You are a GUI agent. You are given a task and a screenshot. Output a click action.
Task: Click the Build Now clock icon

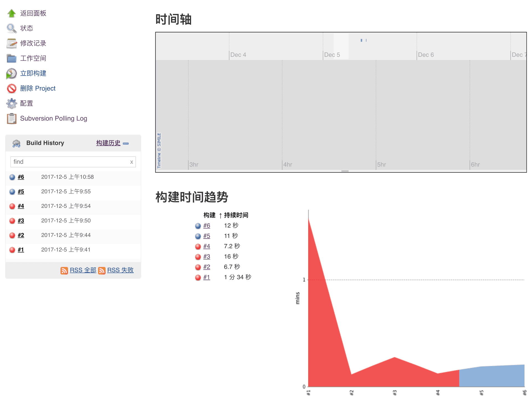(x=11, y=73)
